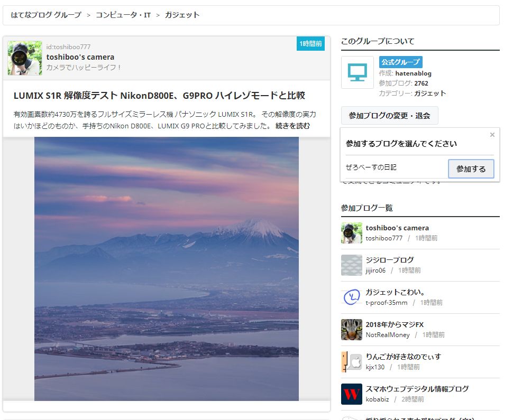Click the 公式グループ badge

400,62
